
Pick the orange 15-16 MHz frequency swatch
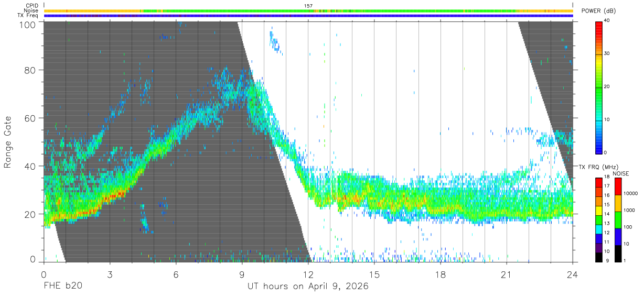pos(598,200)
